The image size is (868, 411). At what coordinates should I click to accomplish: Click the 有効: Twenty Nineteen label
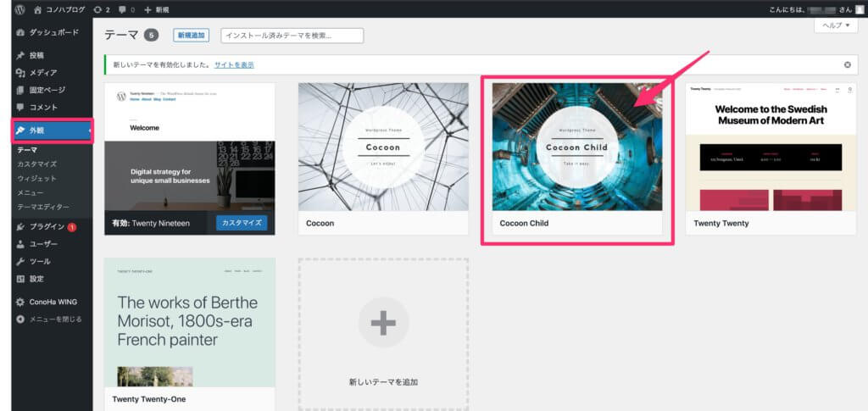click(x=151, y=224)
